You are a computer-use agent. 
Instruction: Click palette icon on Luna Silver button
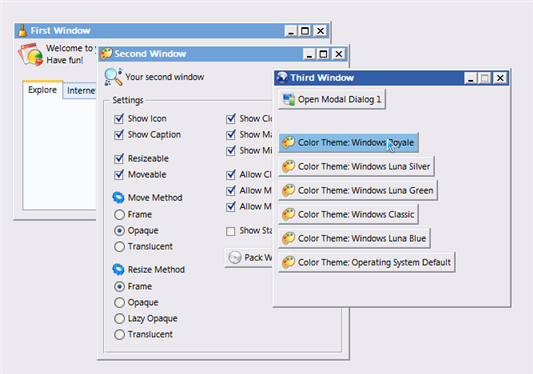point(288,167)
